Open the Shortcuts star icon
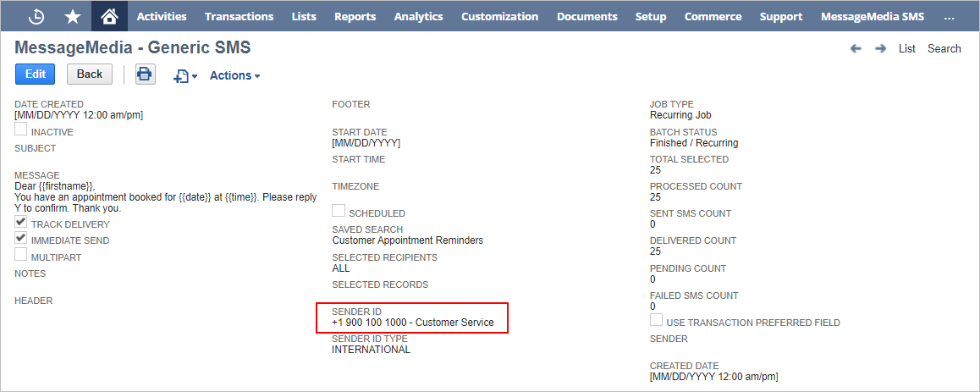 73,17
